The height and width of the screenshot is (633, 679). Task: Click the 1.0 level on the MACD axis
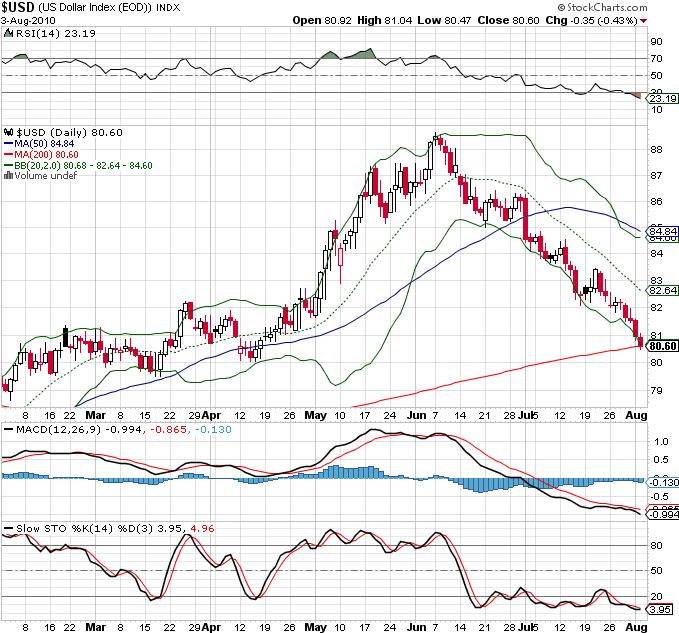coord(661,442)
